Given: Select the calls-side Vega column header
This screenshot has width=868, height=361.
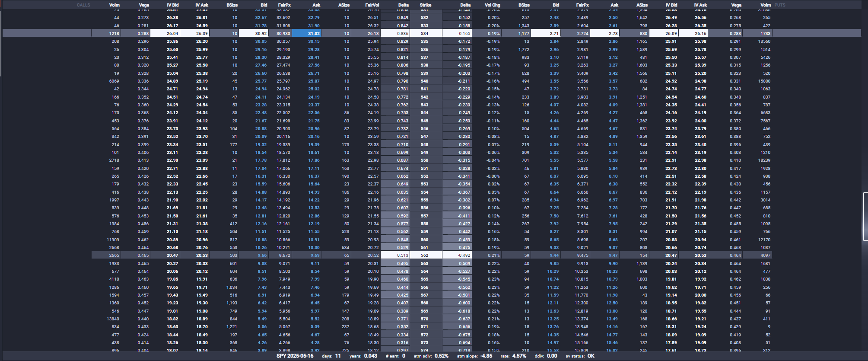Looking at the screenshot, I should click(x=144, y=5).
